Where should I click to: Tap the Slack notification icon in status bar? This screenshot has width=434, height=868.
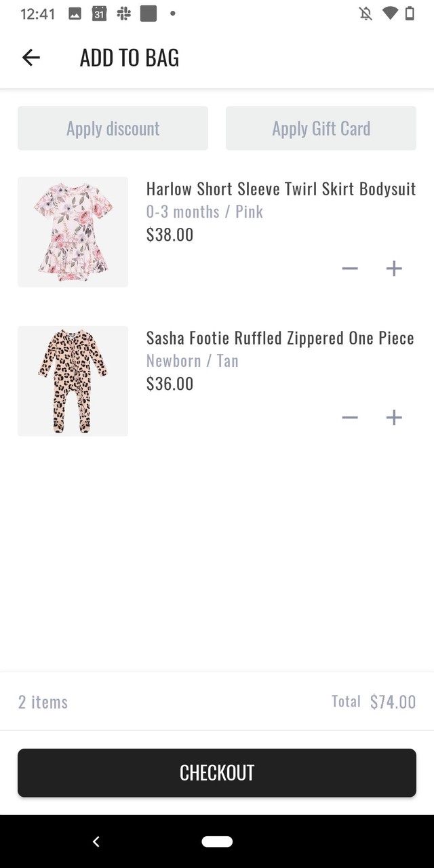(123, 14)
